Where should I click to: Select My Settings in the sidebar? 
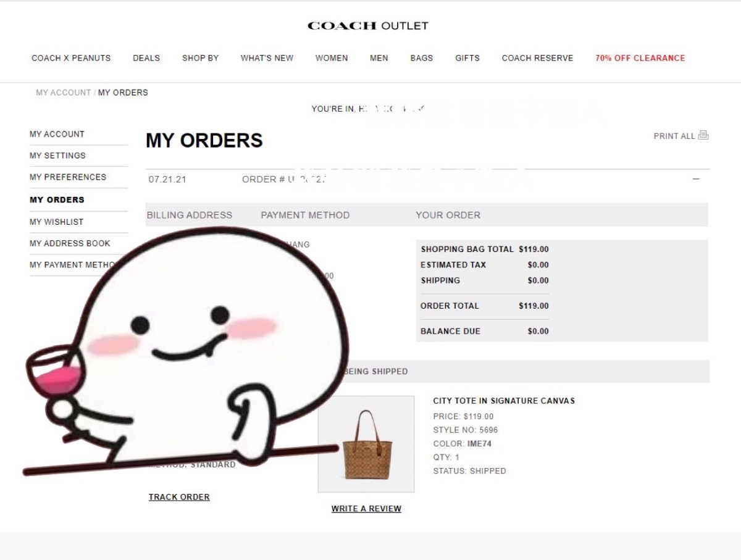coord(57,156)
